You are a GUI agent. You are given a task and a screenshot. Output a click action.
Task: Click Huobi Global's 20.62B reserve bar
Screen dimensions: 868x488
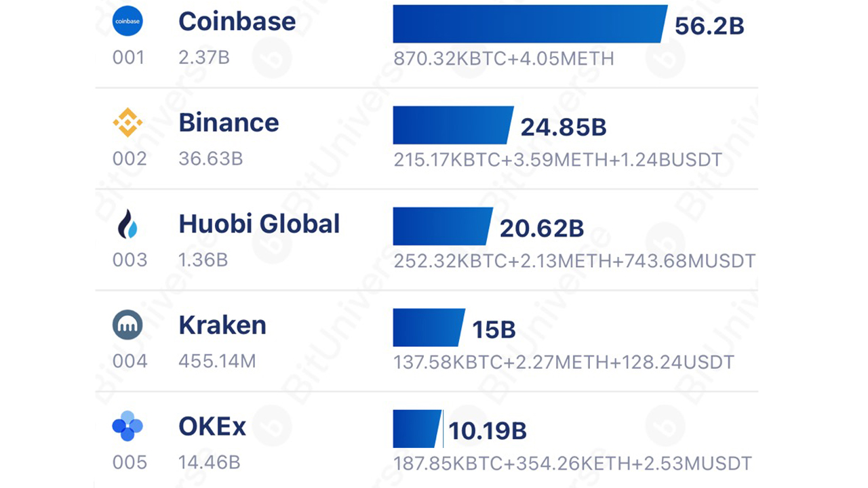[x=441, y=226]
